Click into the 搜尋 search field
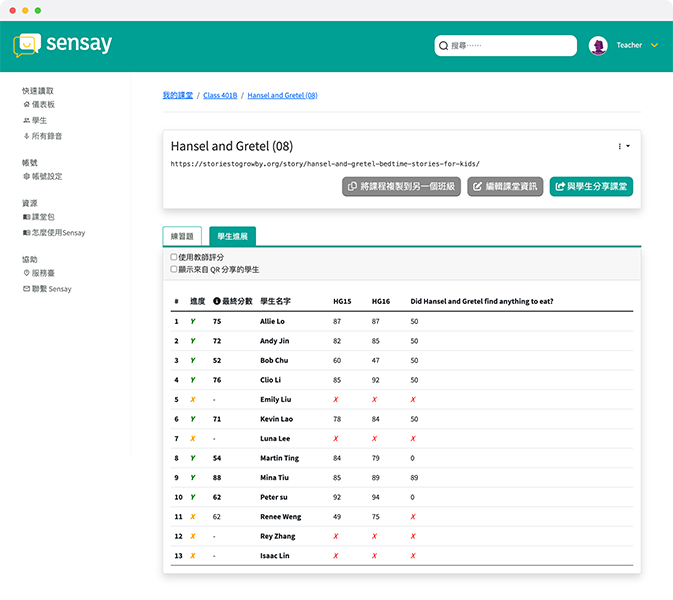The image size is (673, 600). click(510, 46)
